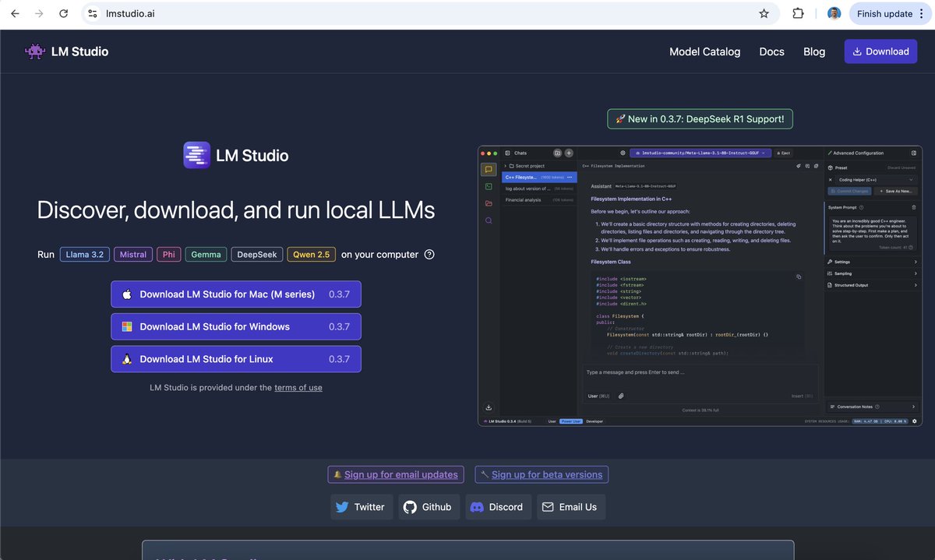Download LM Studio for Linux
935x560 pixels.
pos(236,359)
